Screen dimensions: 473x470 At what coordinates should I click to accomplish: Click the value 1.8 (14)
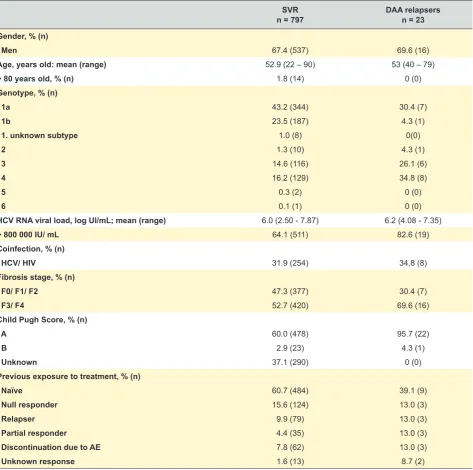click(x=290, y=79)
